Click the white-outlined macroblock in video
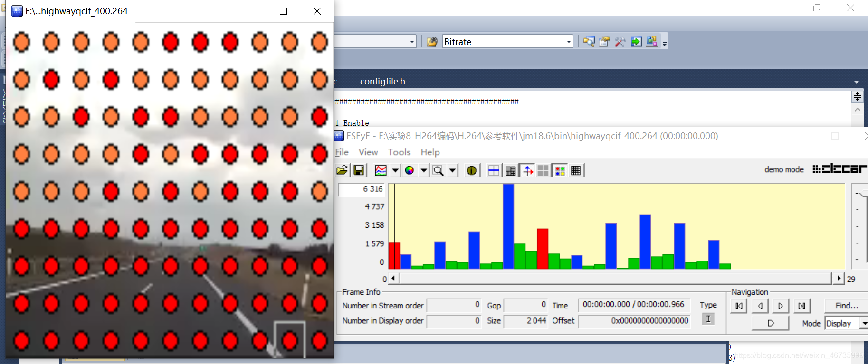The height and width of the screenshot is (364, 868). pos(290,340)
